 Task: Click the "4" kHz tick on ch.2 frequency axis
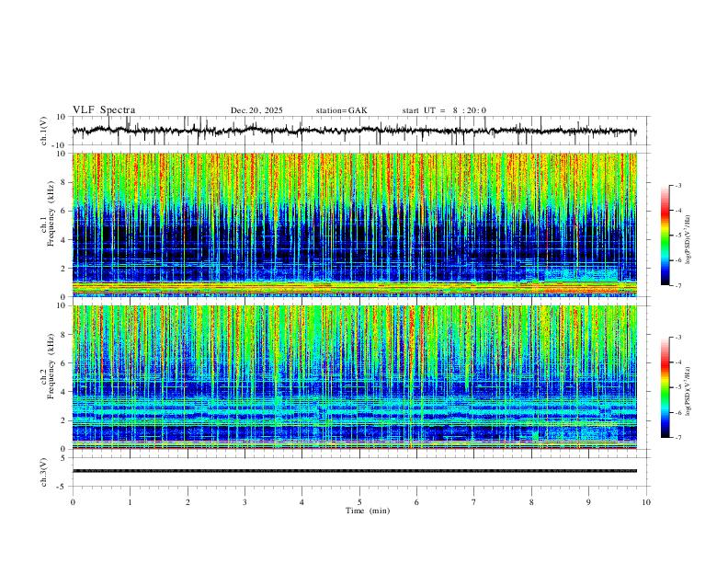(x=64, y=392)
